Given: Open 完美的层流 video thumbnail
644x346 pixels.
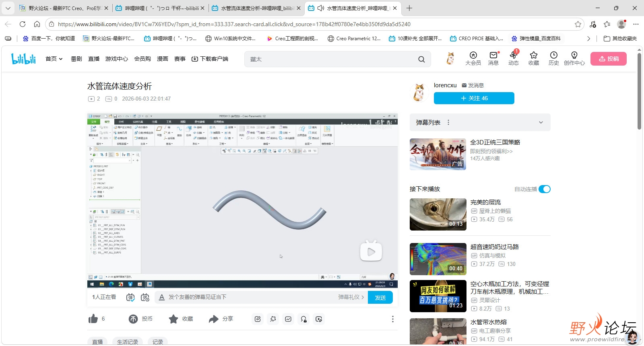Looking at the screenshot, I should pos(438,214).
